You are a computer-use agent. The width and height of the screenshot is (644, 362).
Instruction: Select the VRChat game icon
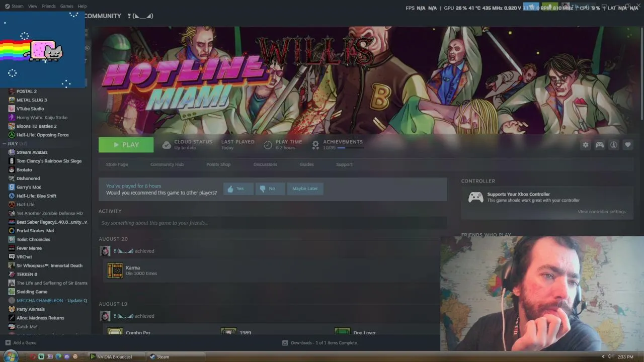[x=12, y=257]
